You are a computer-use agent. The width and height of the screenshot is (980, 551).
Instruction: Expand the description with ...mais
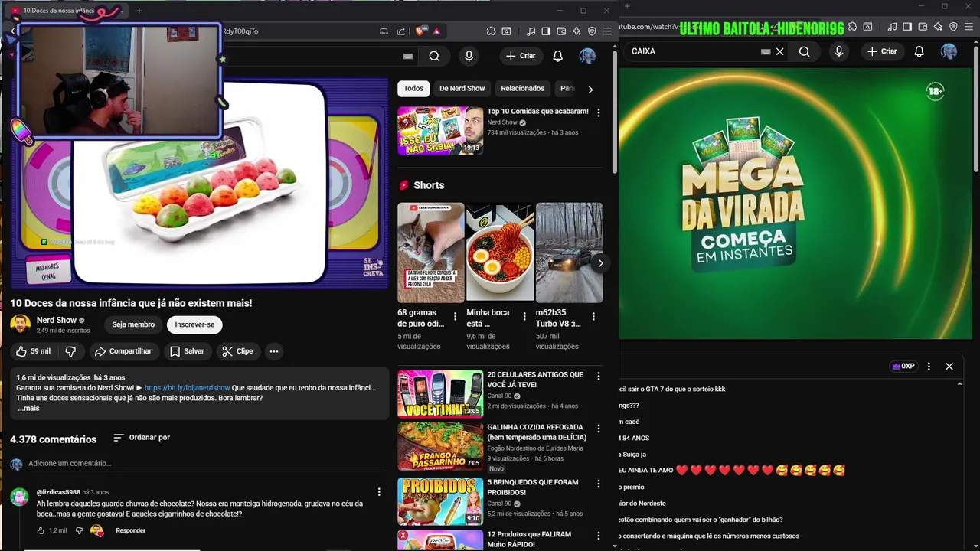(28, 408)
